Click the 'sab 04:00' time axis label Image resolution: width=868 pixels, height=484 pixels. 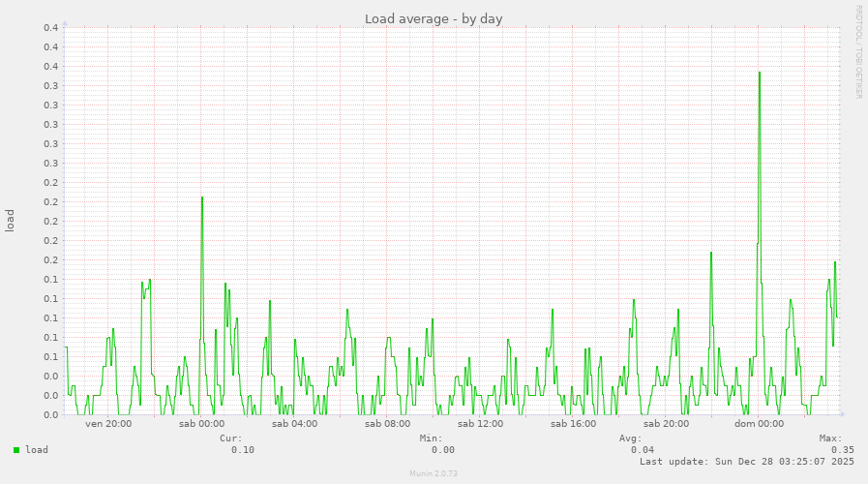294,424
